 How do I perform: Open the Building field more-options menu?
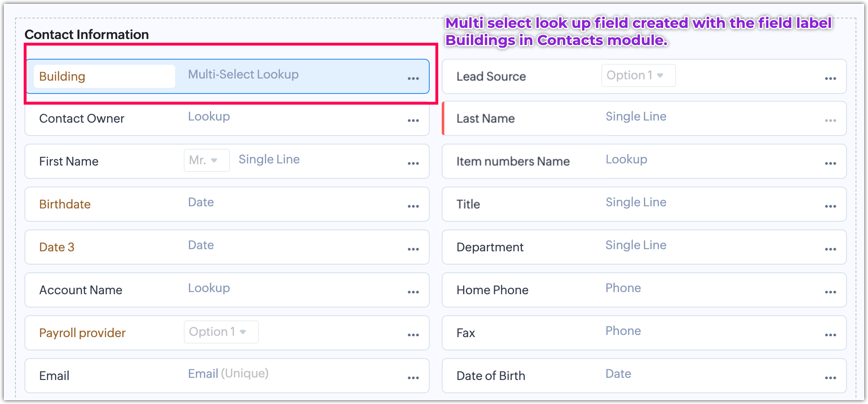click(413, 78)
